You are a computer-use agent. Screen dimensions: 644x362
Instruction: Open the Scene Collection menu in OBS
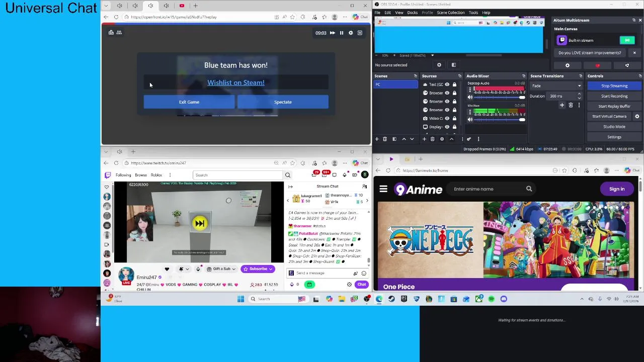451,13
